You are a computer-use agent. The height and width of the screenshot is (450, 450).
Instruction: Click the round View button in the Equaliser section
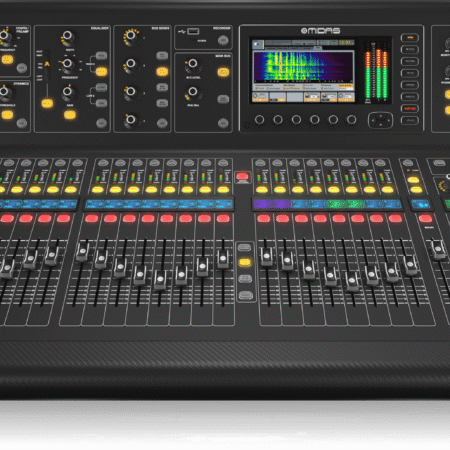point(101,123)
